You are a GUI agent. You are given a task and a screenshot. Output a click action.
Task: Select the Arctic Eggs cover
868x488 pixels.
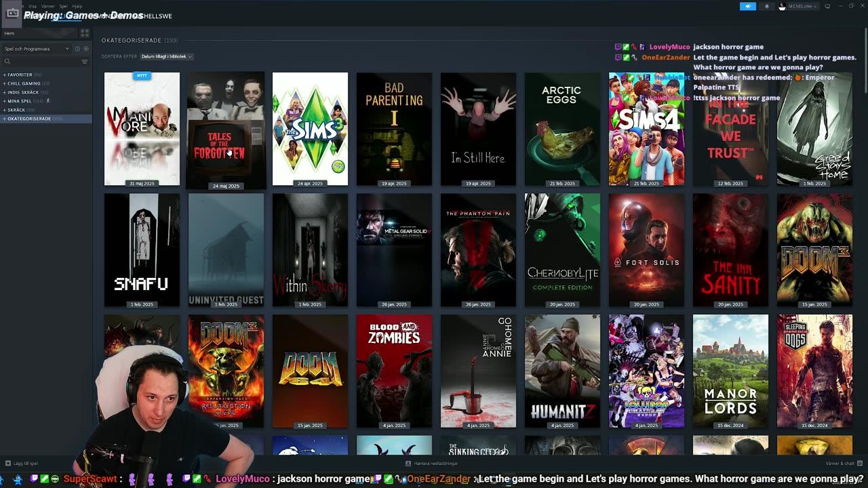(x=562, y=129)
